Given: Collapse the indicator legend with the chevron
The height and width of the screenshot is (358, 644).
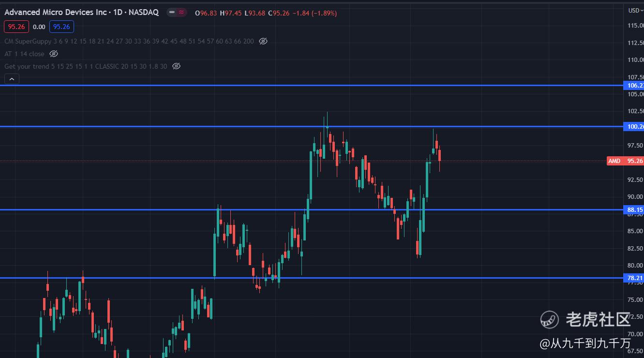Looking at the screenshot, I should 12,79.
